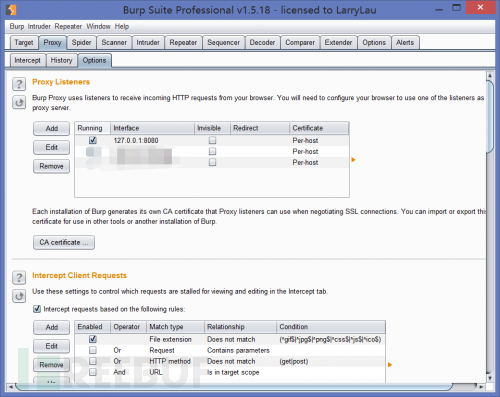Open the Intruder menu in menu bar
The image size is (500, 397).
(39, 26)
